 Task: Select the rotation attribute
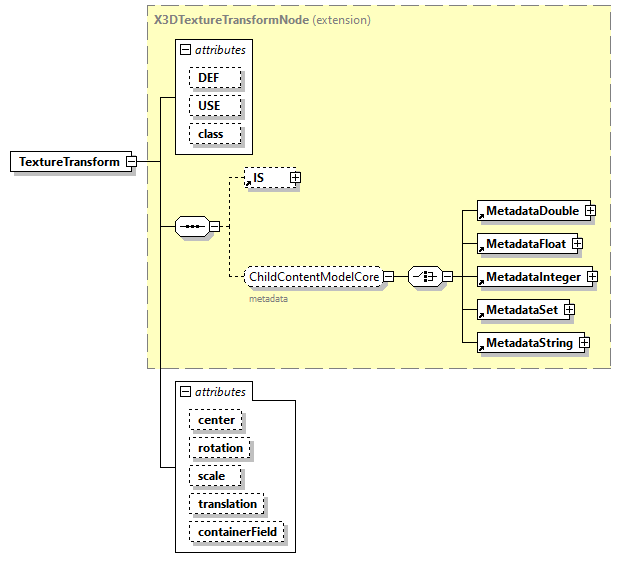(x=220, y=448)
